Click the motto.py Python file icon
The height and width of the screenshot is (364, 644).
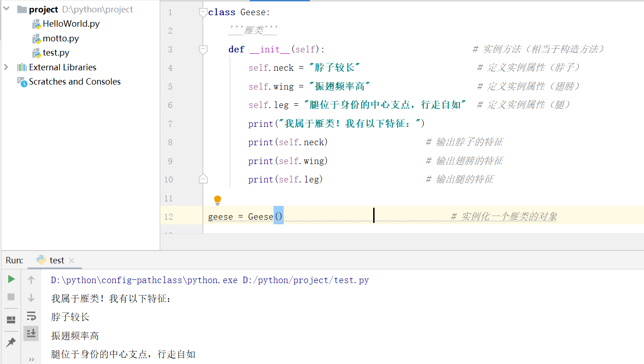[37, 39]
